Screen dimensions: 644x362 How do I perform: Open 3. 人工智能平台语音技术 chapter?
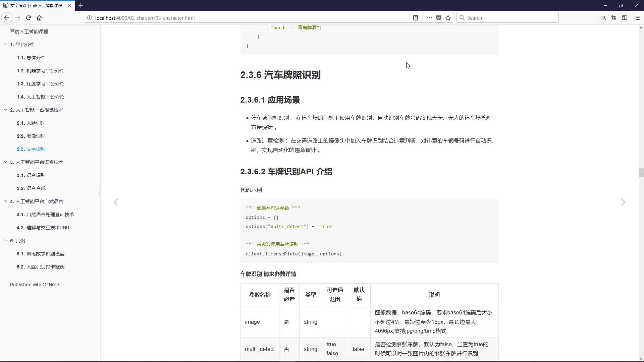[x=37, y=162]
